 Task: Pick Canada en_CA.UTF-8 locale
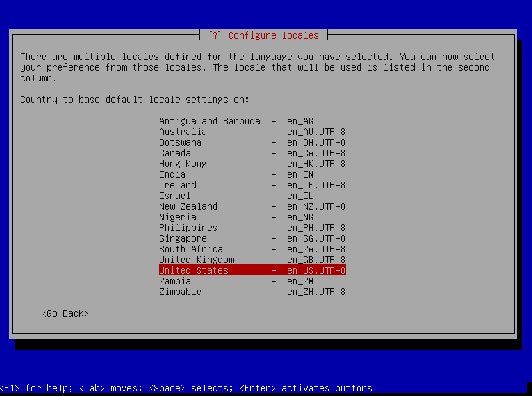252,153
